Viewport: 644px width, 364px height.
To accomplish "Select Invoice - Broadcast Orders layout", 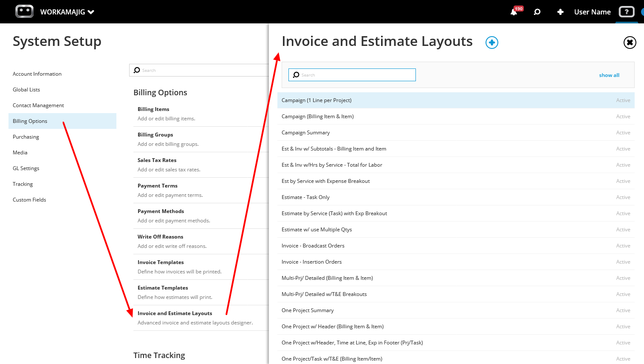I will point(456,246).
